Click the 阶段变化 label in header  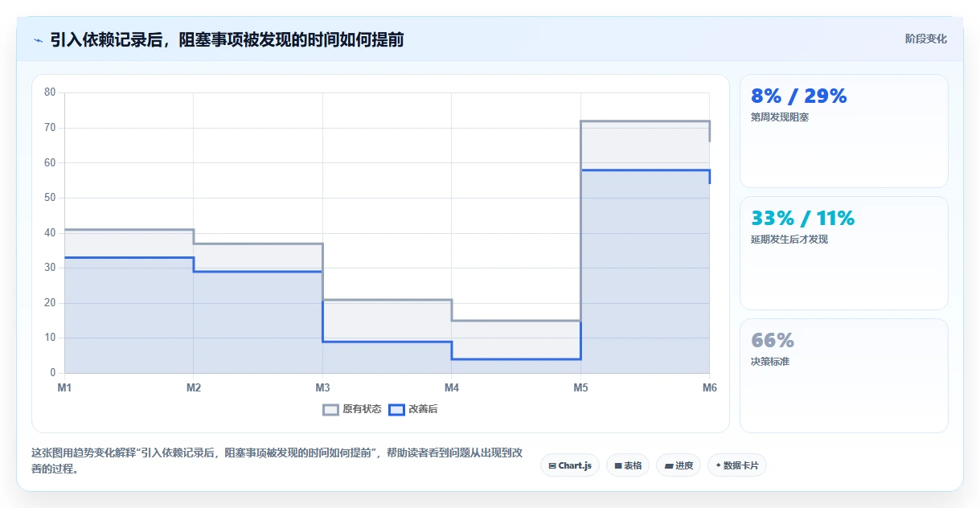tap(926, 39)
